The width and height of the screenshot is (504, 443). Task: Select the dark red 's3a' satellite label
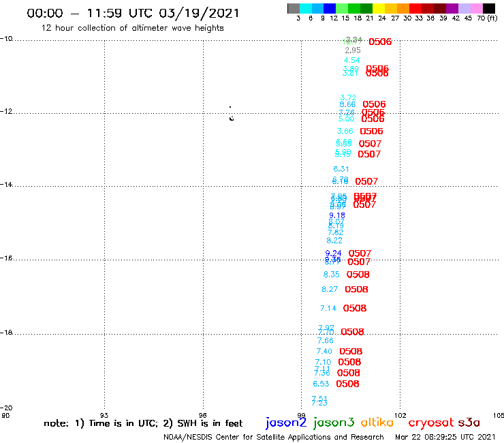tap(469, 422)
